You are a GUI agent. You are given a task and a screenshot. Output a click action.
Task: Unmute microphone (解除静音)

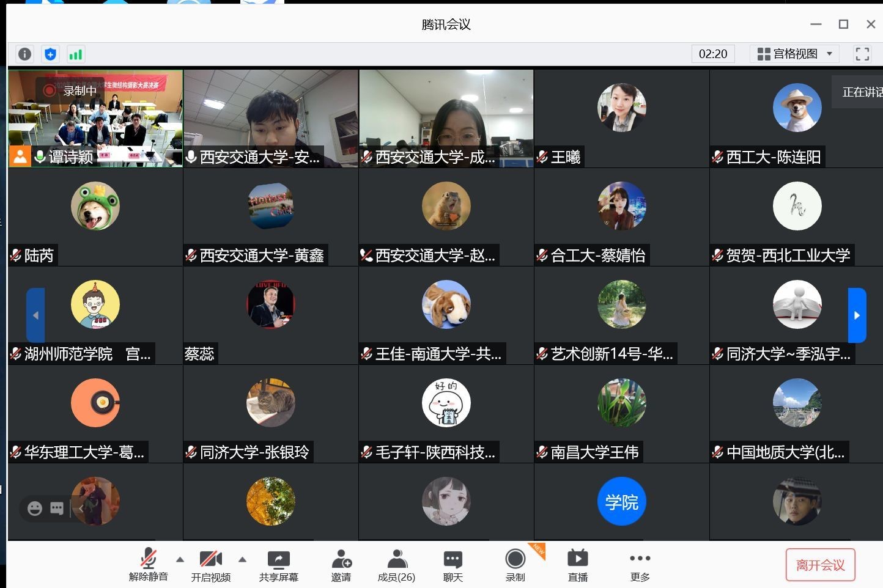coord(148,565)
